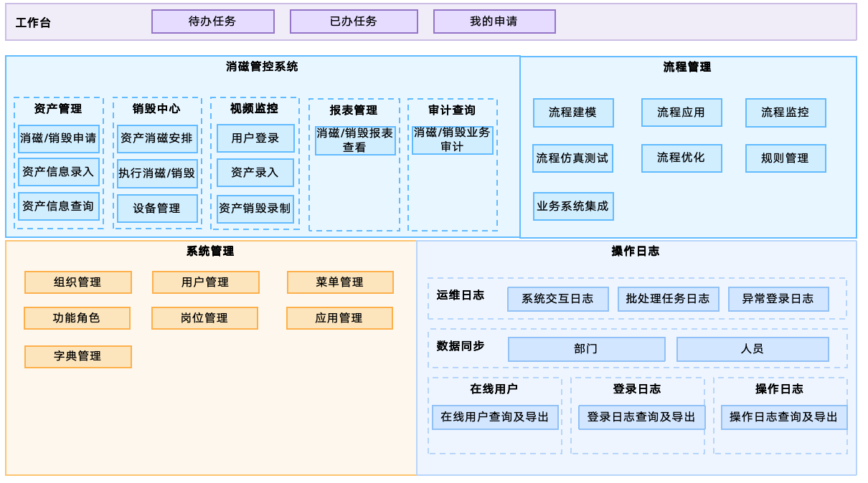Open 设备管理 in 销毁中心
Viewport: 868px width, 483px height.
coord(157,209)
